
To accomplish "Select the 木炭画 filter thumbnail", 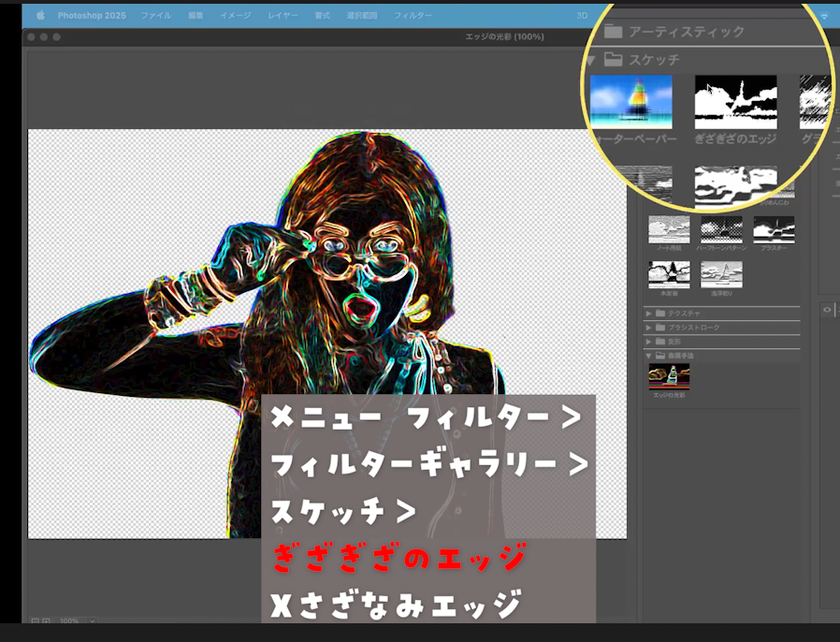I will tap(669, 274).
